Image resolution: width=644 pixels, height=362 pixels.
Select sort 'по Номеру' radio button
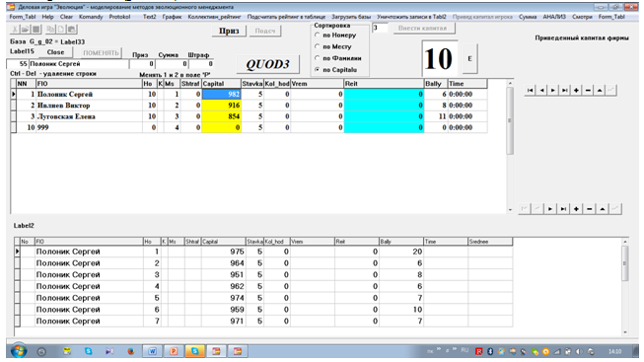click(318, 35)
